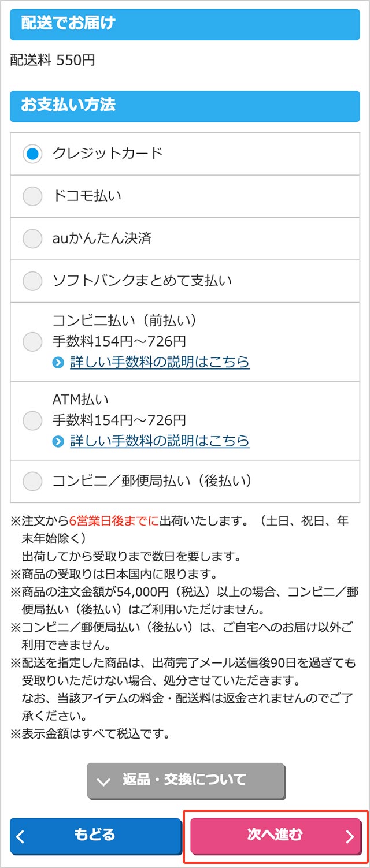Select コンビニ払い(前払い) radio button
The width and height of the screenshot is (370, 868).
tap(32, 341)
